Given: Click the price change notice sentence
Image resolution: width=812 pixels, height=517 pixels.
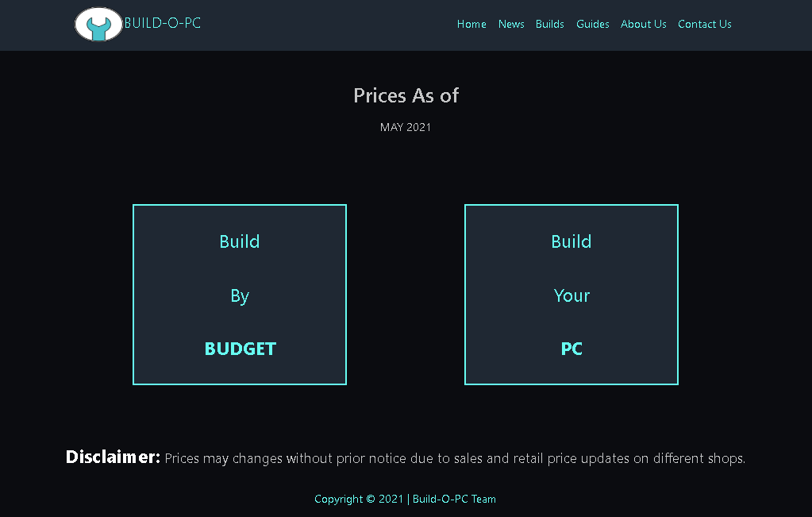Looking at the screenshot, I should point(455,458).
